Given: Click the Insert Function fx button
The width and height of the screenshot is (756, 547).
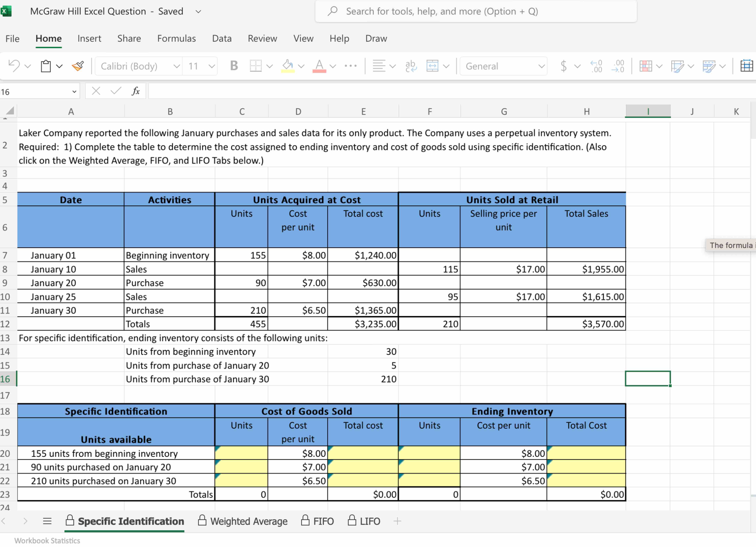Looking at the screenshot, I should coord(135,91).
